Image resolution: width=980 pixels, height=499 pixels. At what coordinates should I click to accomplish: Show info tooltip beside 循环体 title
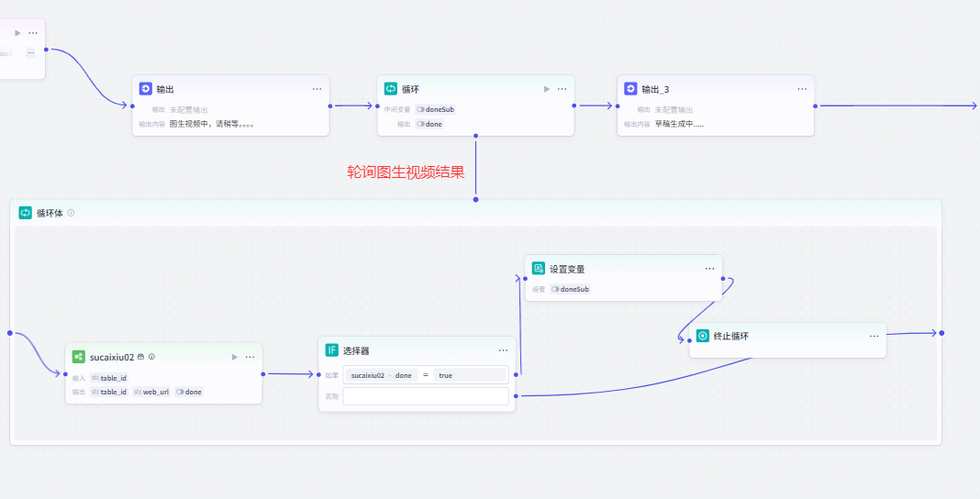pyautogui.click(x=71, y=213)
